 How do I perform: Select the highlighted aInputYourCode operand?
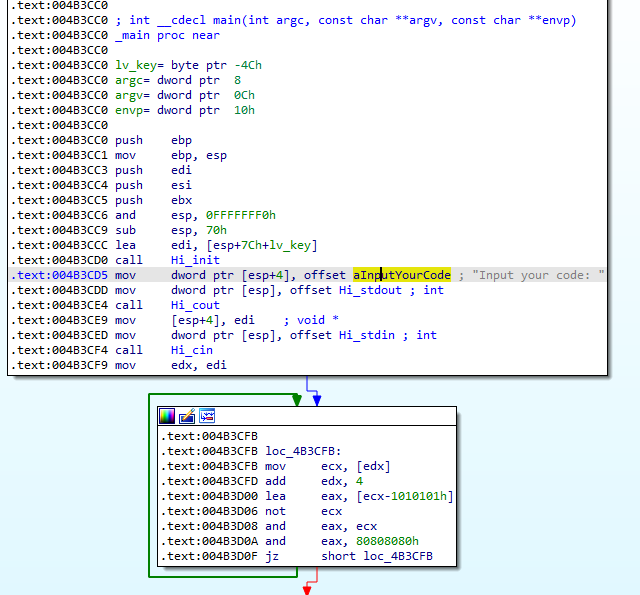pyautogui.click(x=402, y=275)
